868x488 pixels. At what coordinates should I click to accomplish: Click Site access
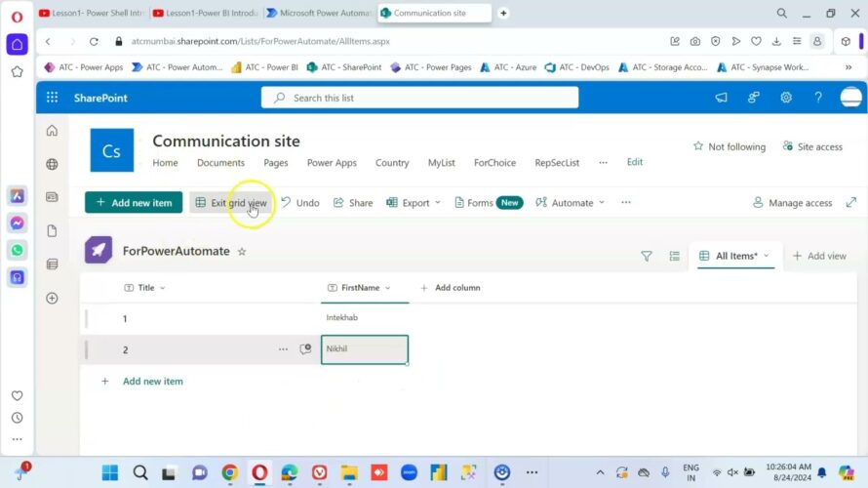[812, 146]
